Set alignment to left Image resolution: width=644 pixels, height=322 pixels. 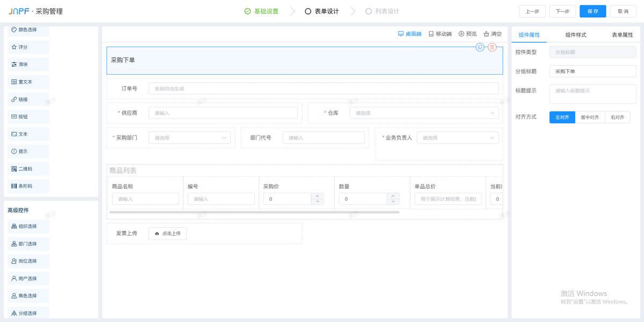[562, 117]
